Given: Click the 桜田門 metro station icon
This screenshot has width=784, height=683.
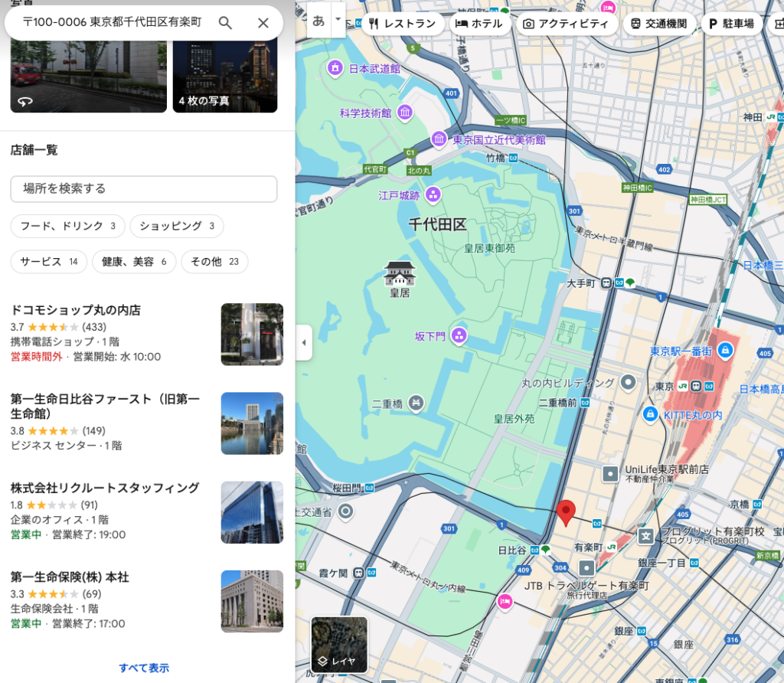Looking at the screenshot, I should [369, 488].
